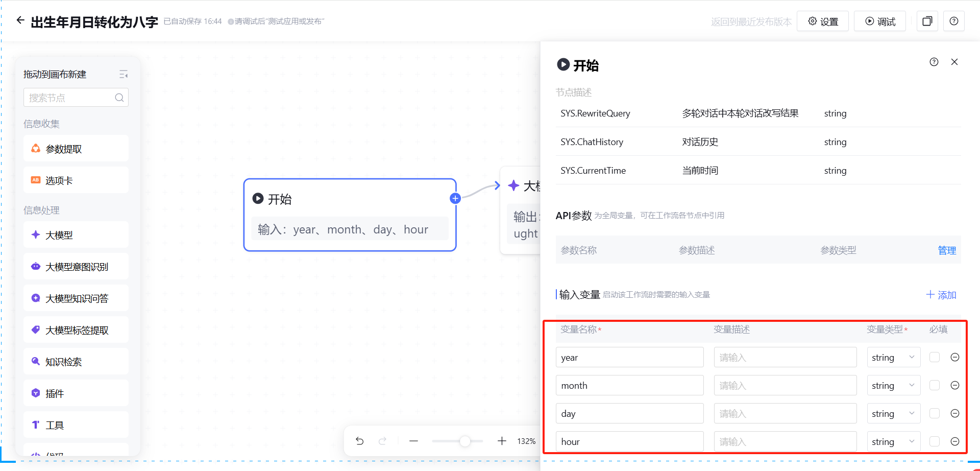Image resolution: width=980 pixels, height=471 pixels.
Task: Click the SYS.ChatHistory row text
Action: pyautogui.click(x=592, y=142)
